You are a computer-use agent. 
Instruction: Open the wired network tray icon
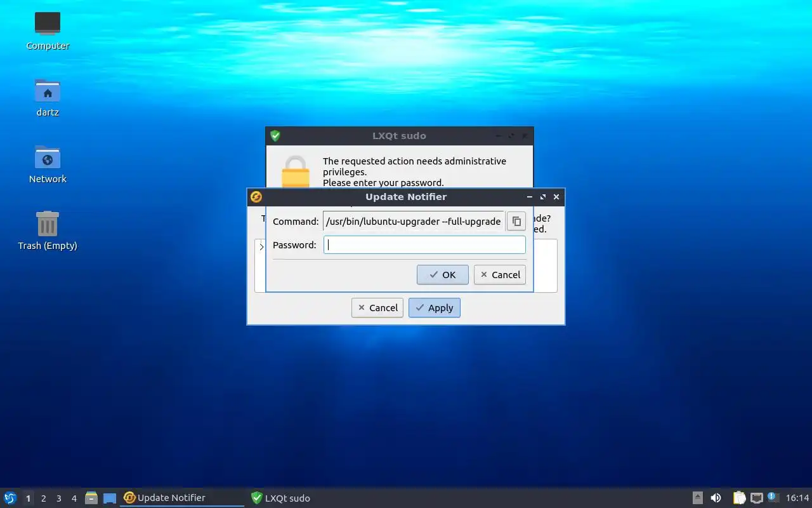tap(756, 498)
